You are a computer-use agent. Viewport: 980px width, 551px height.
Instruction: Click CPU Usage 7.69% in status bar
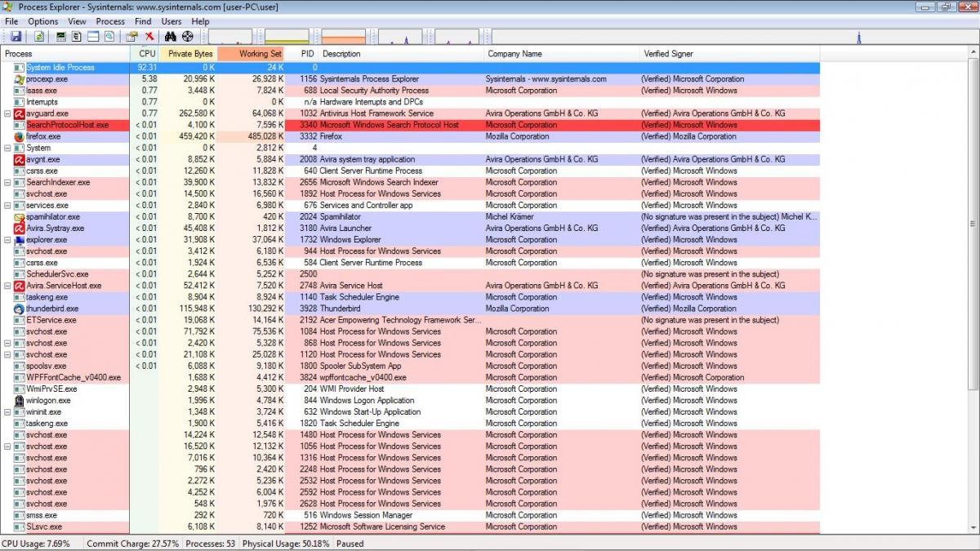[36, 544]
